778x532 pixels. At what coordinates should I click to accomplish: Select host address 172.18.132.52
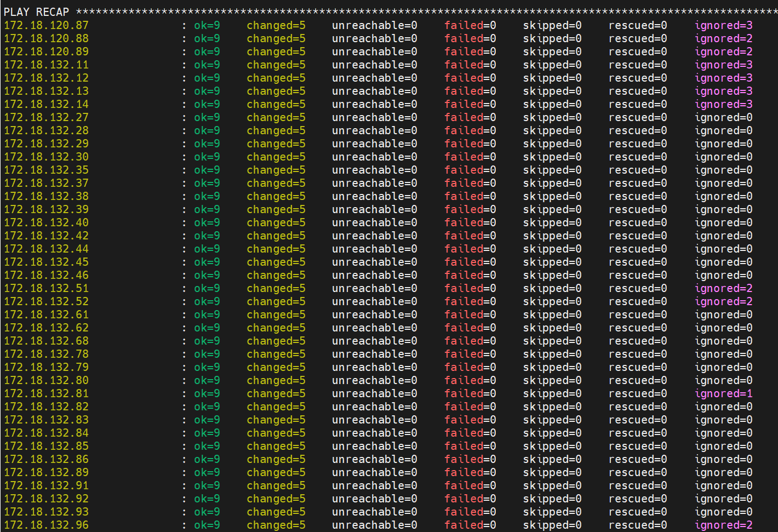point(46,301)
